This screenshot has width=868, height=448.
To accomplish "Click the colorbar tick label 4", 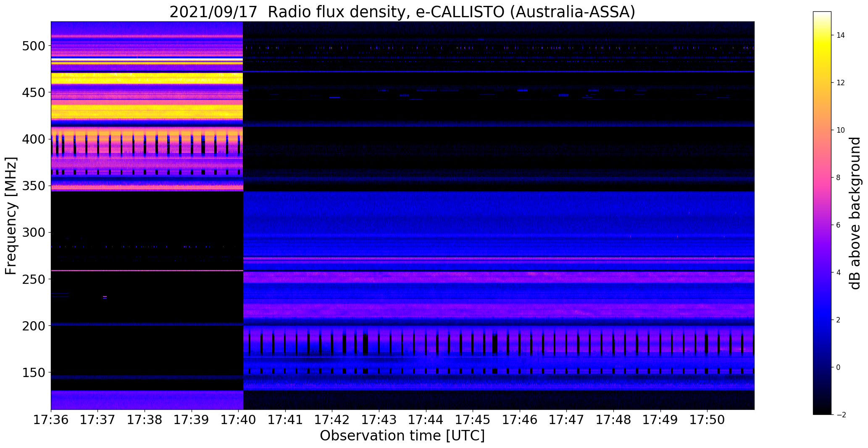I will click(x=839, y=272).
